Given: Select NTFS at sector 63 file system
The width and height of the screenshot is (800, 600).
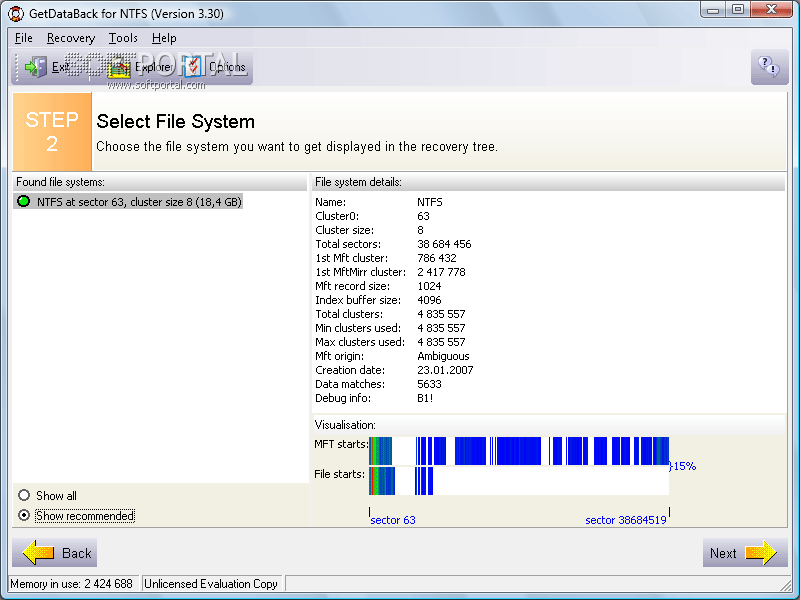Looking at the screenshot, I should coord(128,202).
